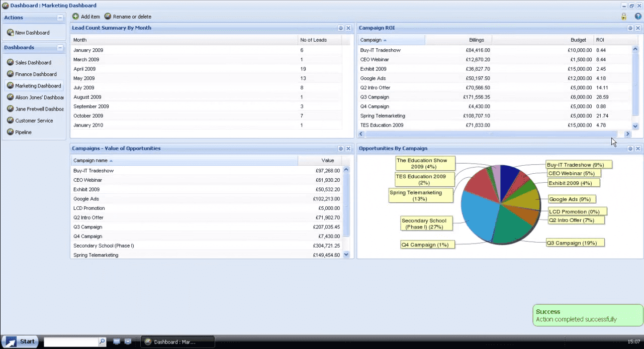Image resolution: width=644 pixels, height=349 pixels.
Task: Open the Sales Dashboard
Action: [33, 63]
